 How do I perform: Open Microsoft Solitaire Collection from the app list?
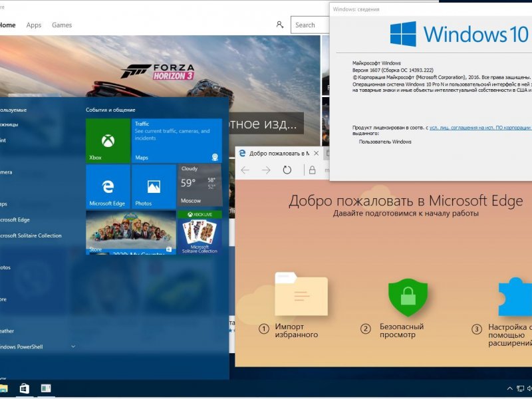click(31, 235)
